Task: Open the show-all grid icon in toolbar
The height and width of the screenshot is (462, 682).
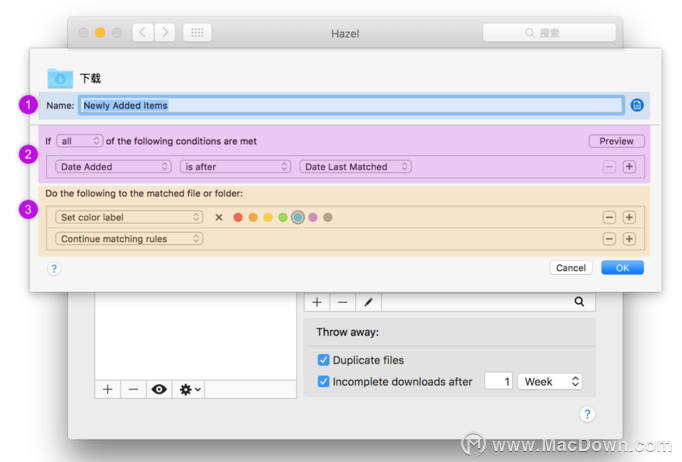Action: (197, 33)
